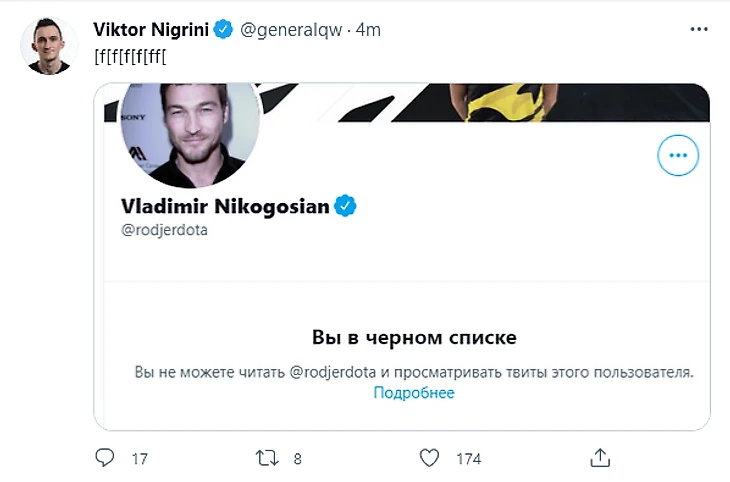Open the circled three-dot profile options button
730x482 pixels.
click(678, 156)
